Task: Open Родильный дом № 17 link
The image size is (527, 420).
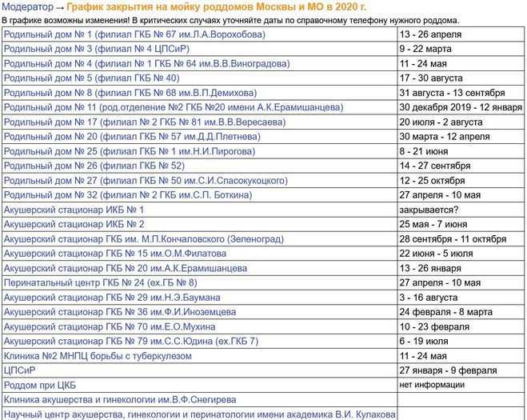Action: tap(145, 122)
